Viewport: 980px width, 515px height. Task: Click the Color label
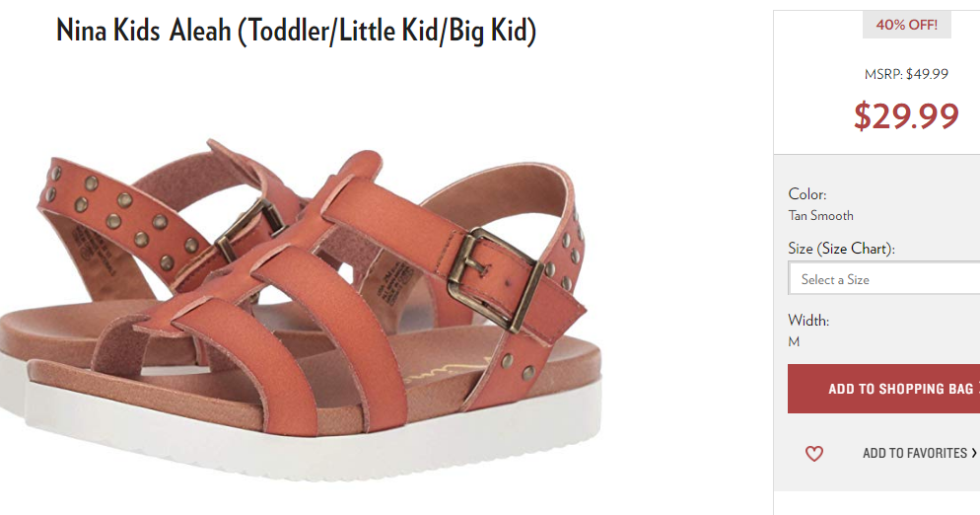pyautogui.click(x=806, y=194)
